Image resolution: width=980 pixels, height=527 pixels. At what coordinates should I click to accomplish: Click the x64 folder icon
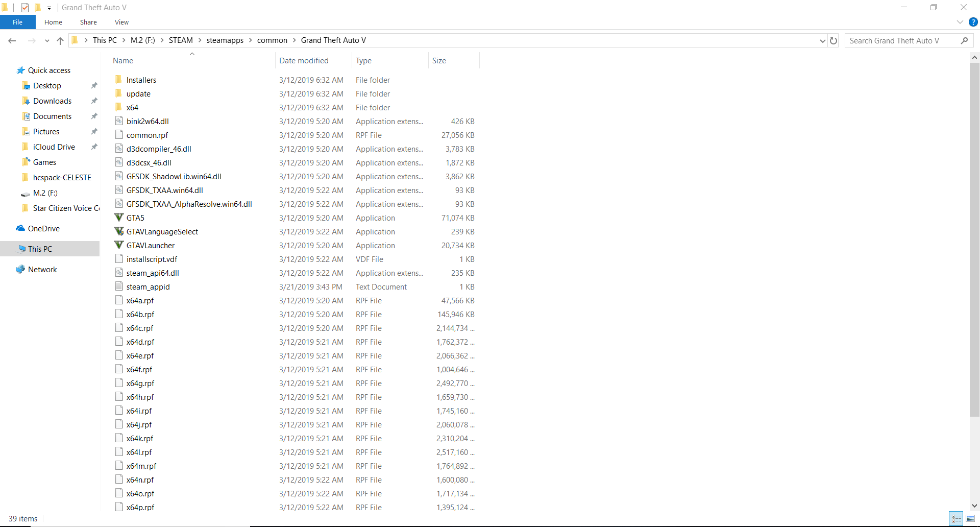pyautogui.click(x=119, y=107)
